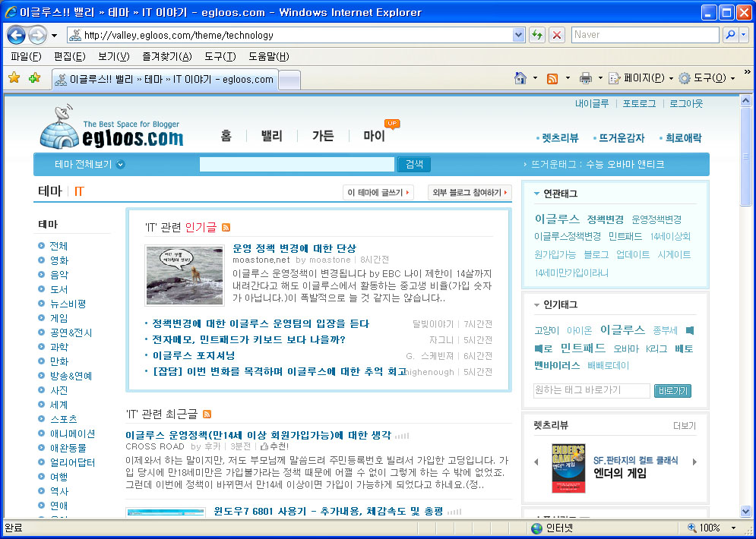
Task: Open the address bar URL history dropdown
Action: click(518, 35)
